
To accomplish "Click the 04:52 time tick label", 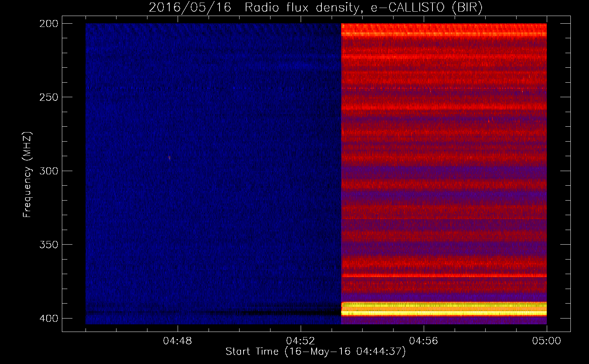I will pos(301,341).
